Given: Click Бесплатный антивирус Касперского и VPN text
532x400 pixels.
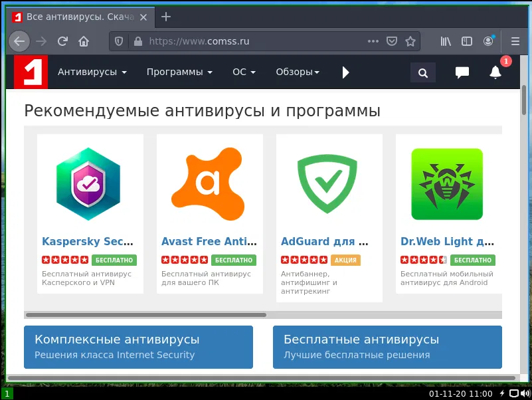Looking at the screenshot, I should pyautogui.click(x=86, y=278).
